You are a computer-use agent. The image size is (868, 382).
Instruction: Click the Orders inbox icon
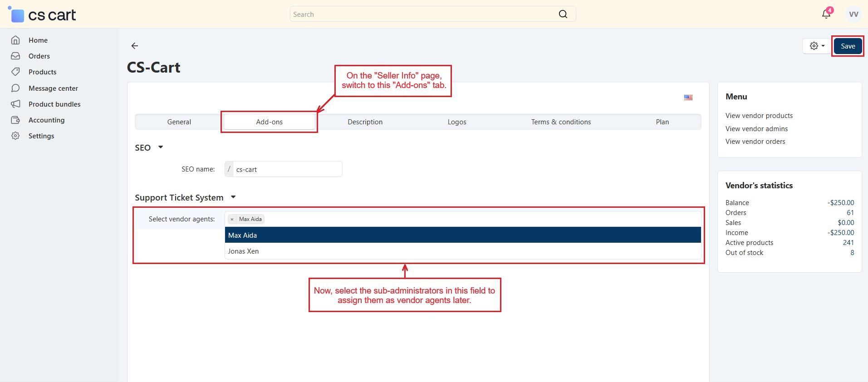coord(15,56)
